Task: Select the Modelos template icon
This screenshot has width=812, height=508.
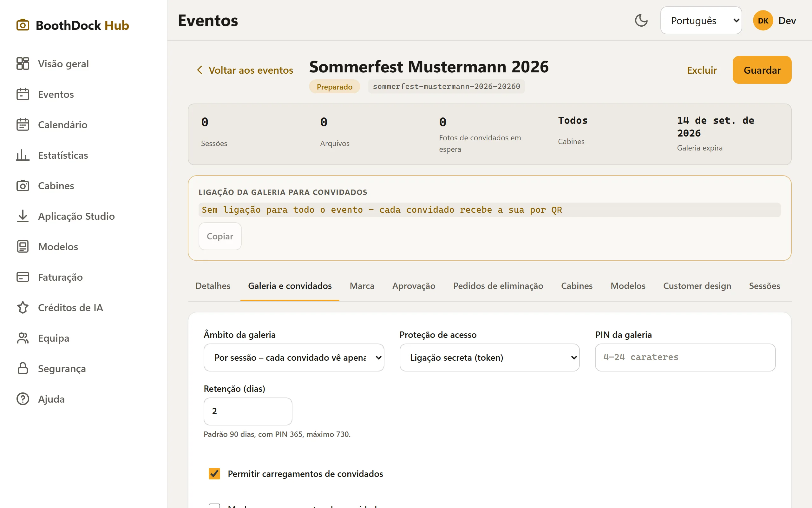Action: (x=23, y=247)
